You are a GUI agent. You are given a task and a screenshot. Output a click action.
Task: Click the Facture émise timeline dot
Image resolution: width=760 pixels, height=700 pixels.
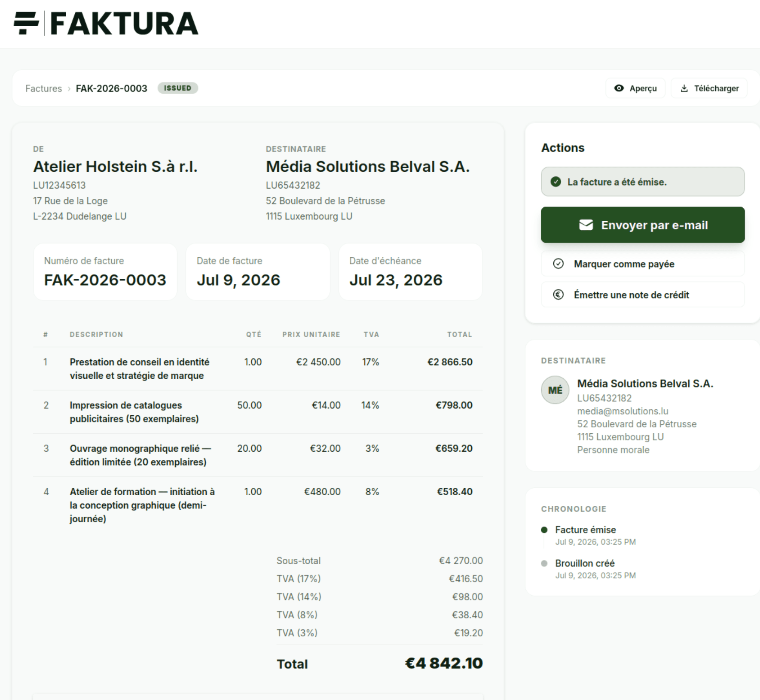544,530
